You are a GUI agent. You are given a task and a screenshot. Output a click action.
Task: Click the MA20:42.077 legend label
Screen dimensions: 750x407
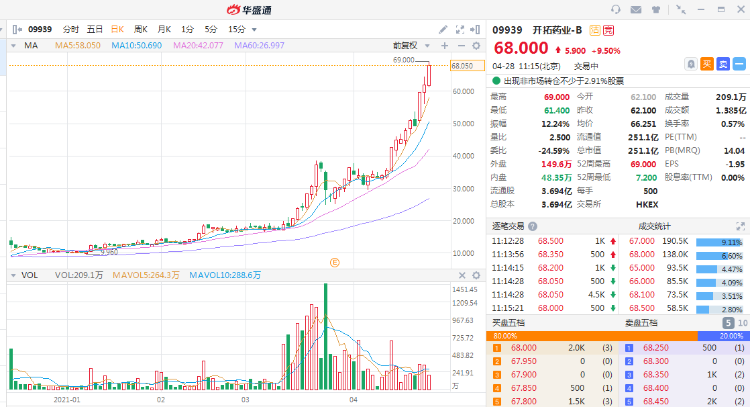coord(198,45)
